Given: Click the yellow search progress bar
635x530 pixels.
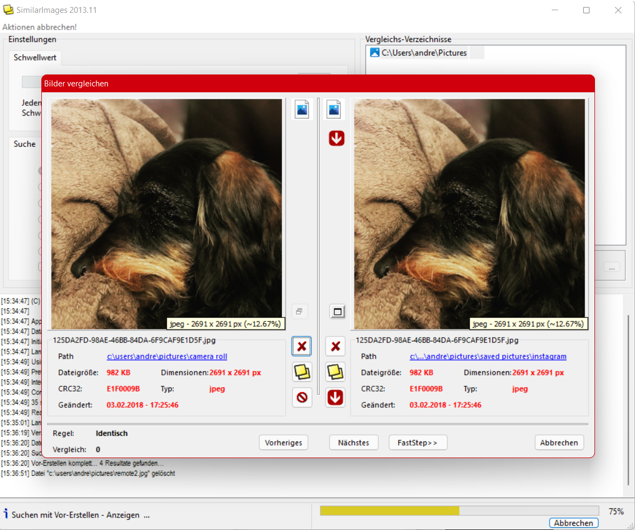Looking at the screenshot, I should [x=389, y=511].
